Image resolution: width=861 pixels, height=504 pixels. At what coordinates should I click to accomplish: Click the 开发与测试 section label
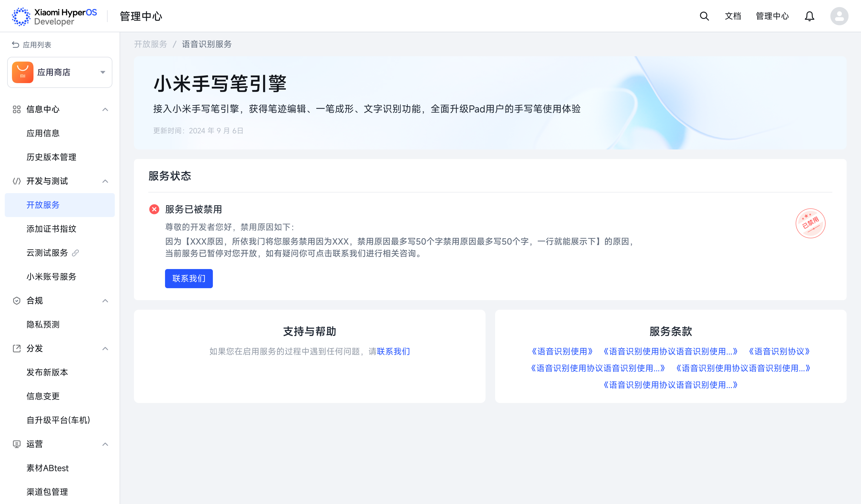[47, 181]
